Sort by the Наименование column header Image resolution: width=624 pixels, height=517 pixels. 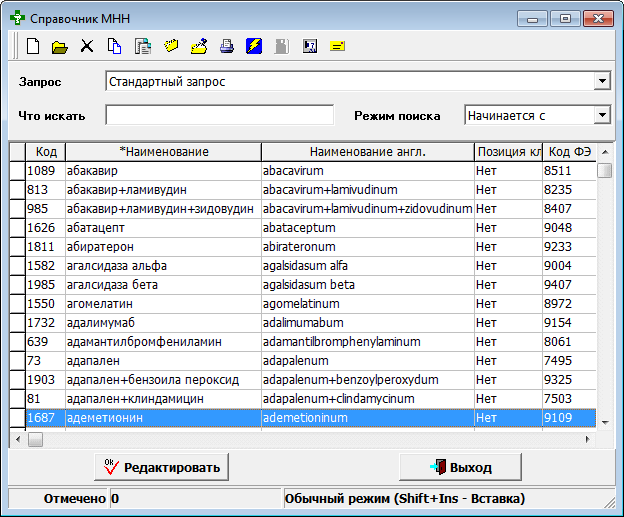(163, 152)
